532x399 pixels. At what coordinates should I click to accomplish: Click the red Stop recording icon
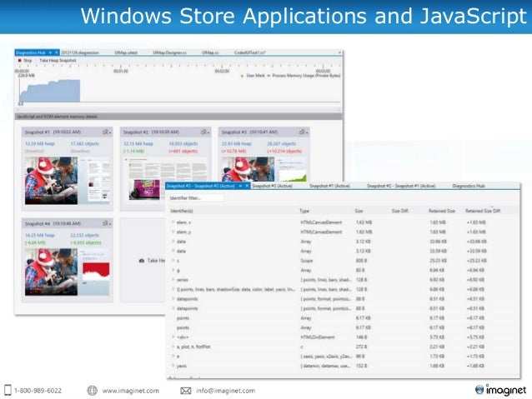coord(20,60)
